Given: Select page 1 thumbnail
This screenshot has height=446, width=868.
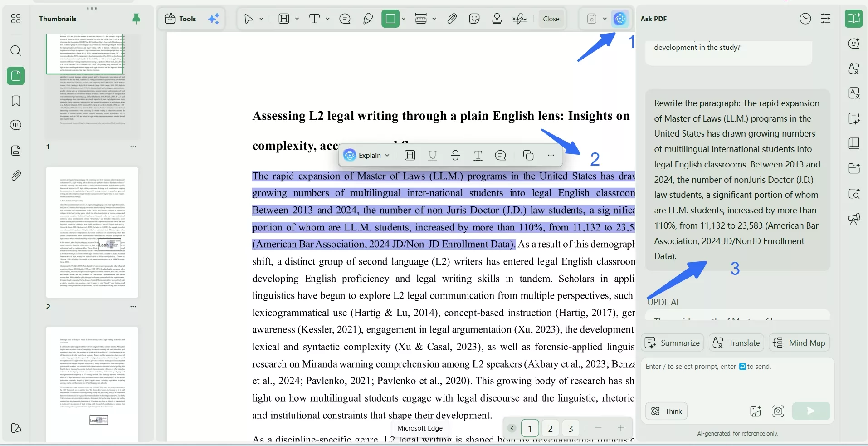Looking at the screenshot, I should pos(93,86).
